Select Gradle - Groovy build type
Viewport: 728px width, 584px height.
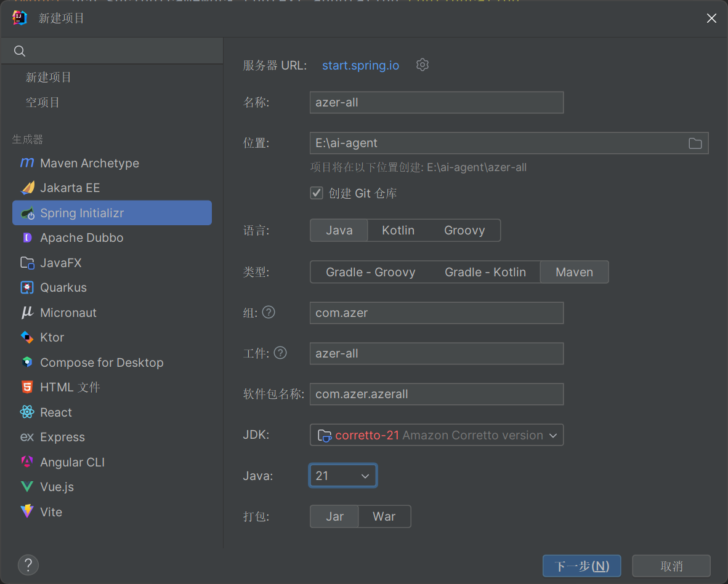[x=370, y=272]
